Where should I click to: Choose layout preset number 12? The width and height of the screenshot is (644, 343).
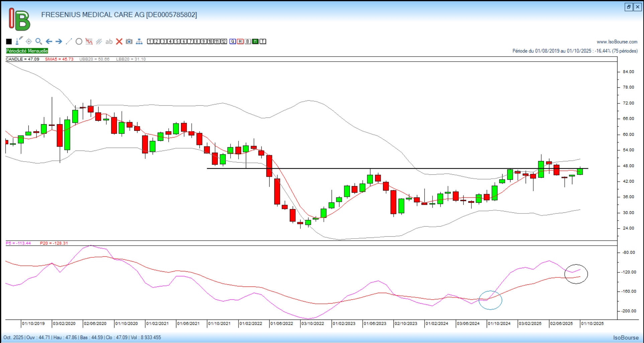coord(224,41)
